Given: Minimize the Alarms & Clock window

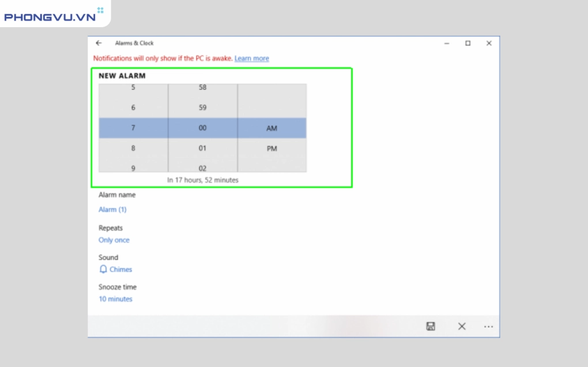Looking at the screenshot, I should 447,43.
